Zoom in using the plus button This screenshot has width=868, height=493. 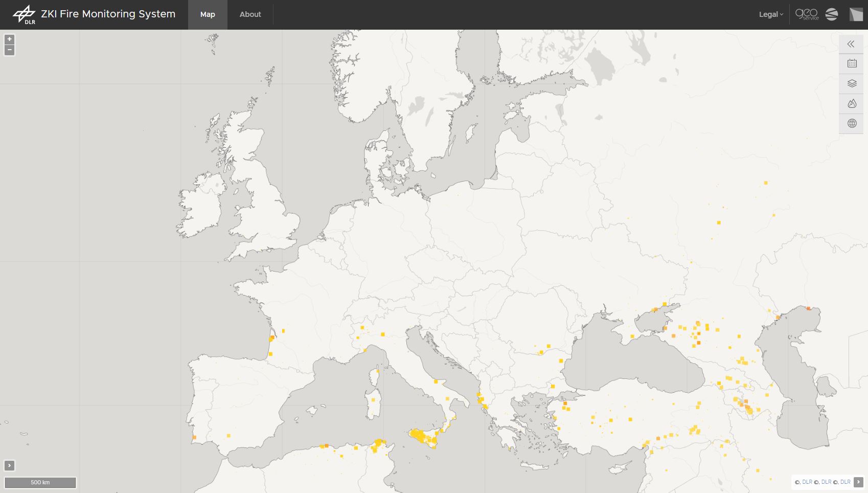click(x=9, y=39)
